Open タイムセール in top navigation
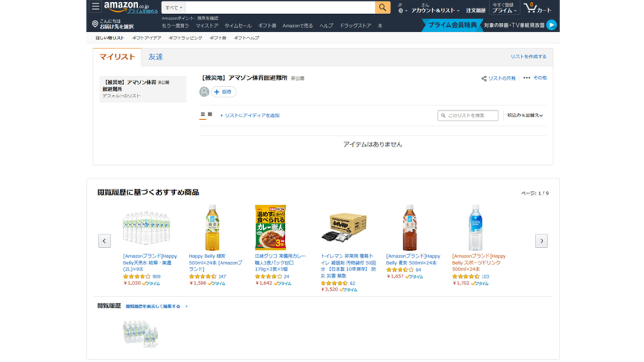644x362 pixels. click(238, 26)
